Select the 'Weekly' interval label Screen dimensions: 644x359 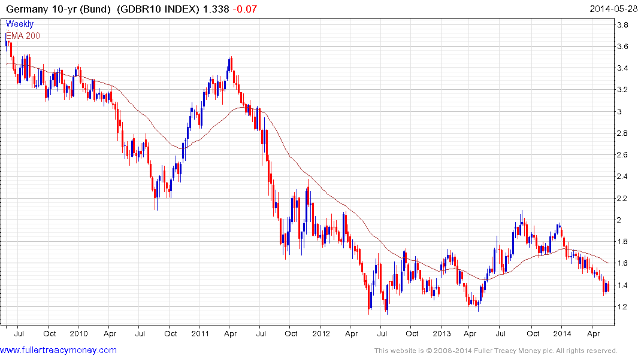coord(20,24)
